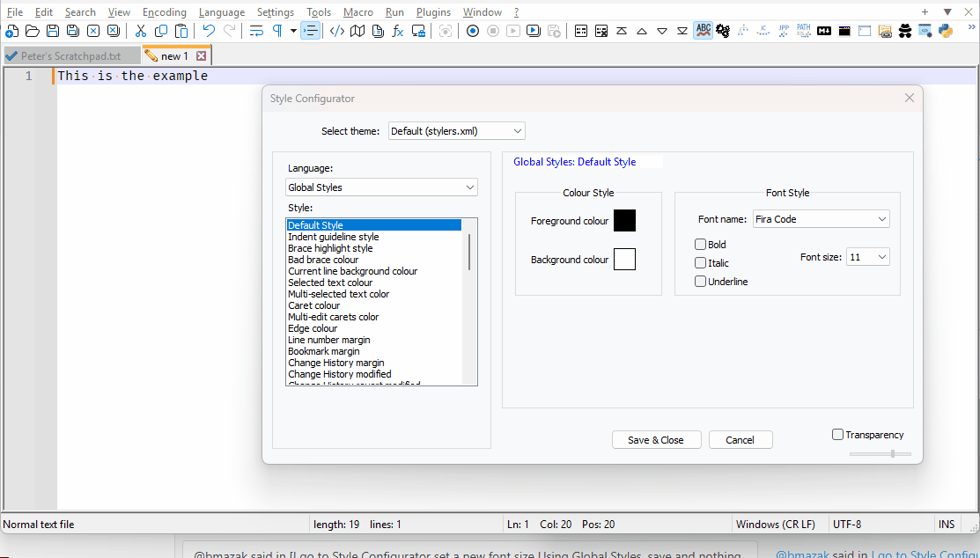Enable the Transparency checkbox
This screenshot has height=558, width=980.
click(837, 434)
